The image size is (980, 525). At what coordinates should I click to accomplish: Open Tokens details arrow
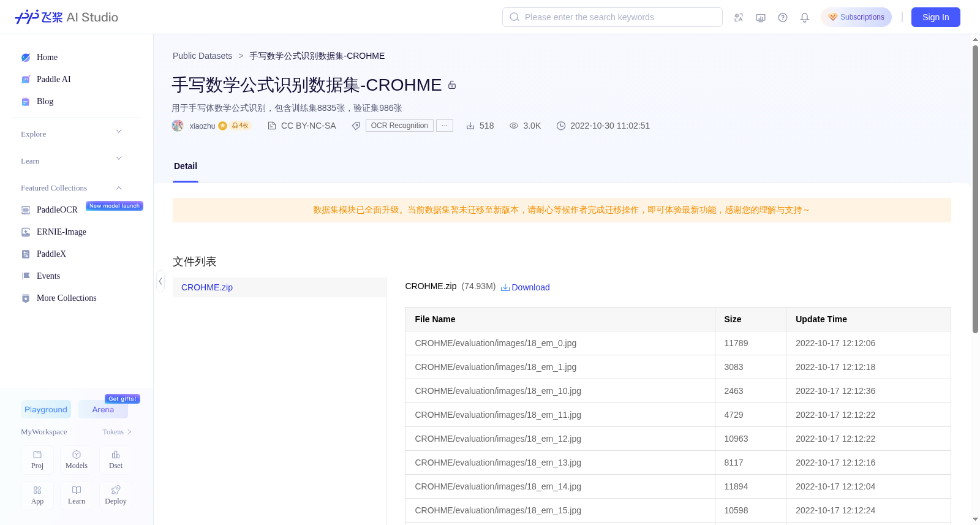tap(129, 432)
